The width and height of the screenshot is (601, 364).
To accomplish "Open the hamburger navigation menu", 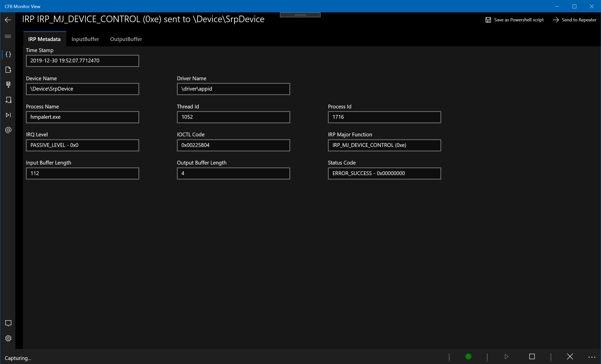I will [x=8, y=36].
